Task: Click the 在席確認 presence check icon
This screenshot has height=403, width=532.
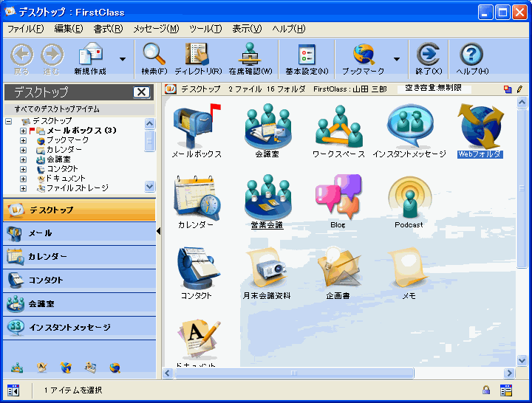Action: [x=250, y=58]
